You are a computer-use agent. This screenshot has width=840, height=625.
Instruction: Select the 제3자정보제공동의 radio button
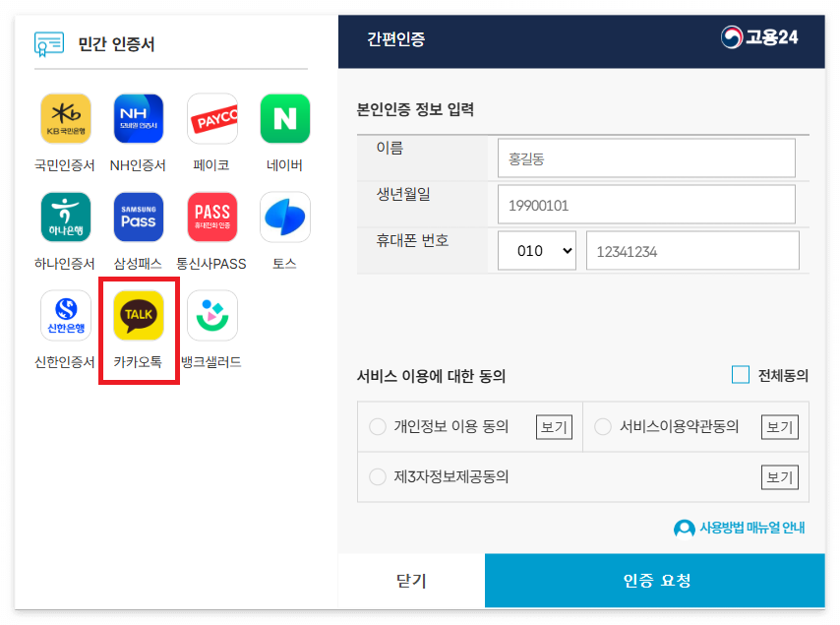click(x=378, y=476)
